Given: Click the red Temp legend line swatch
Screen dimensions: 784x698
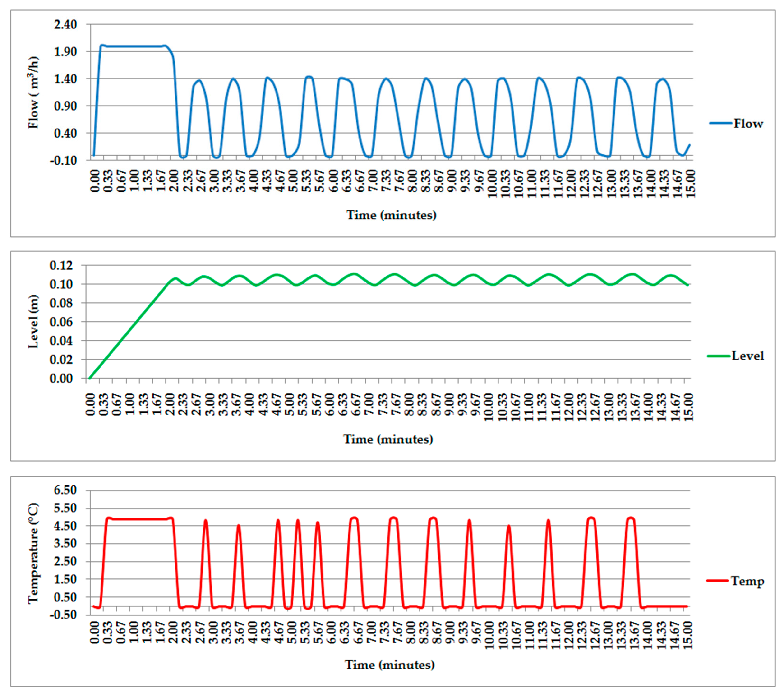Looking at the screenshot, I should pyautogui.click(x=717, y=581).
